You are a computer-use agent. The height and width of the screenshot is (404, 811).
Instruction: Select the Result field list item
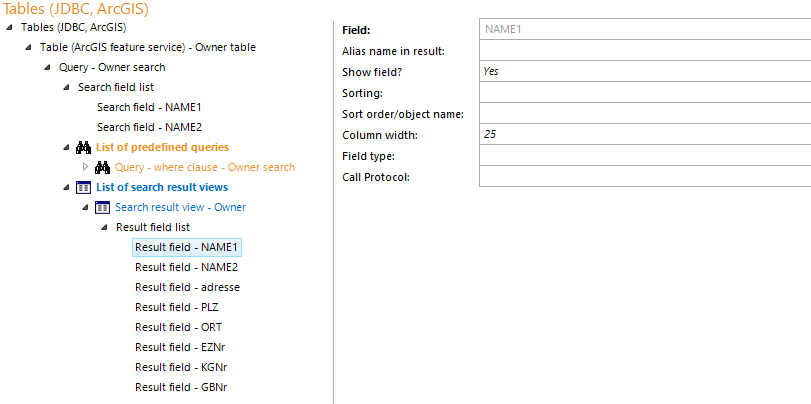pos(153,227)
